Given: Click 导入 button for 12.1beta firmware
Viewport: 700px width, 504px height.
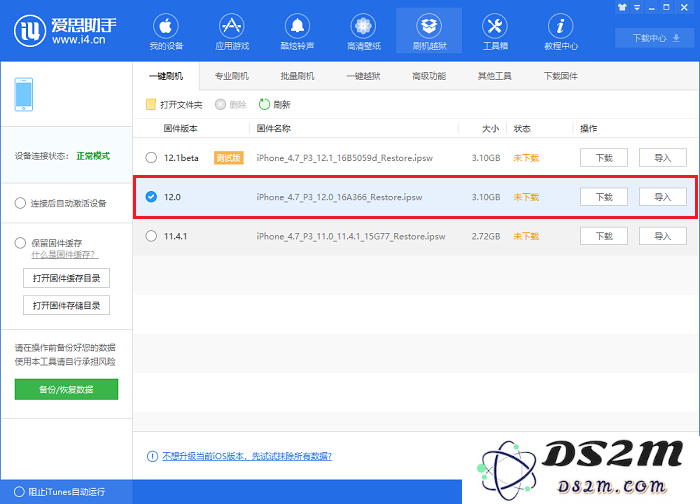Looking at the screenshot, I should coord(663,158).
